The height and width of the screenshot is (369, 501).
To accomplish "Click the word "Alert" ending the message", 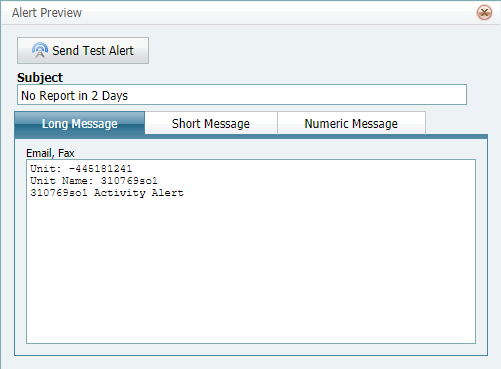I will click(x=168, y=193).
